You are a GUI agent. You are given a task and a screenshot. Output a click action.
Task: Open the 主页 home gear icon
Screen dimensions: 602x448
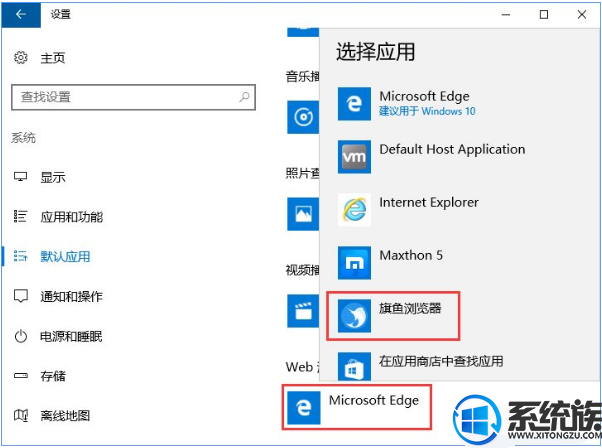pyautogui.click(x=21, y=58)
